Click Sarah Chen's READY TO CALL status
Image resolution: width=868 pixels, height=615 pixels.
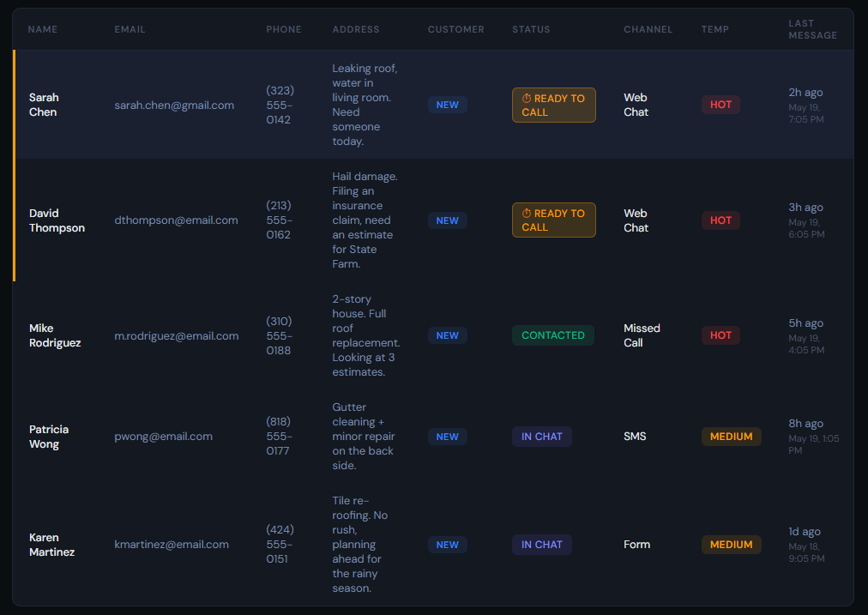[x=553, y=106]
